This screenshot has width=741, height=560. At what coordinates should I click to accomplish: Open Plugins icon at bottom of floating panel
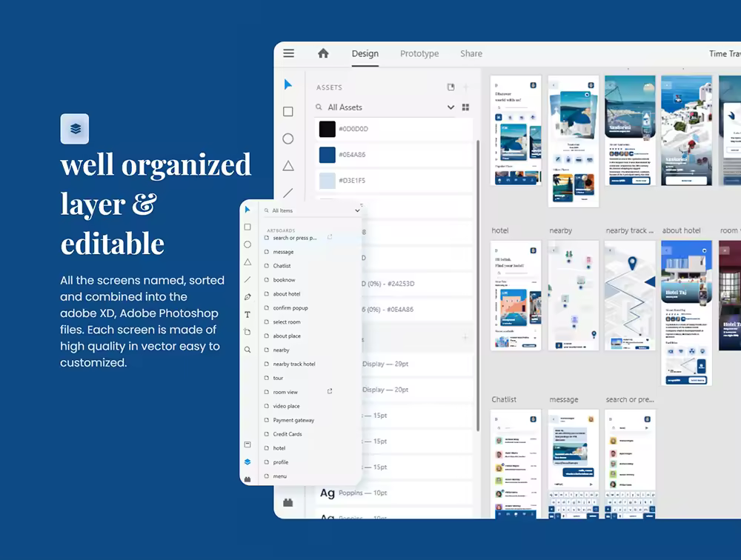tap(247, 479)
